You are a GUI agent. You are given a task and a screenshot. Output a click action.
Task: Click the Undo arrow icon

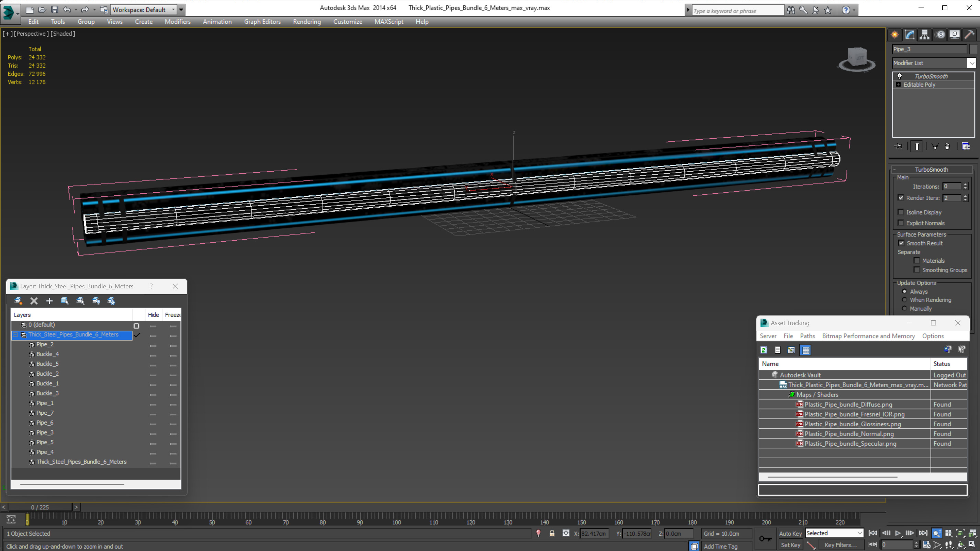(x=67, y=10)
